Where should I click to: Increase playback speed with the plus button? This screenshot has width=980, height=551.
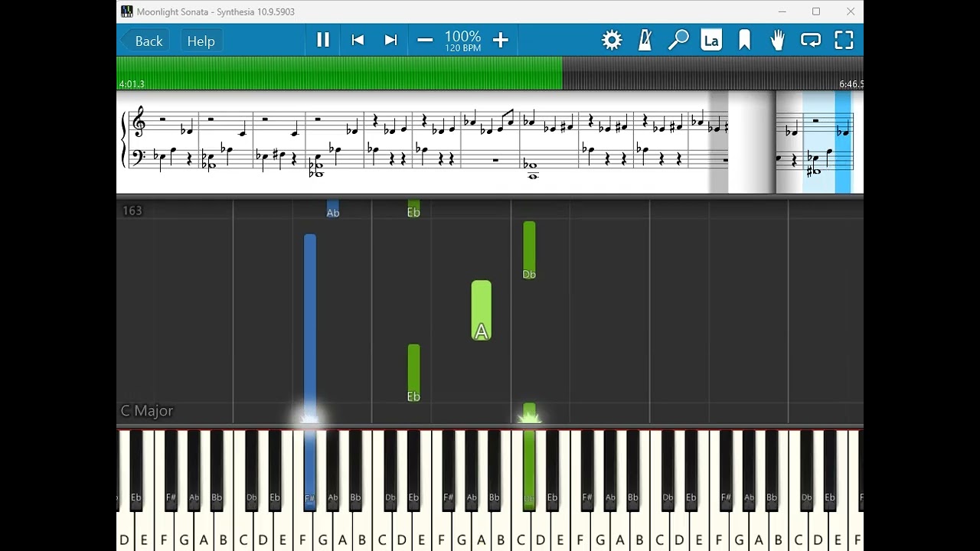click(501, 41)
